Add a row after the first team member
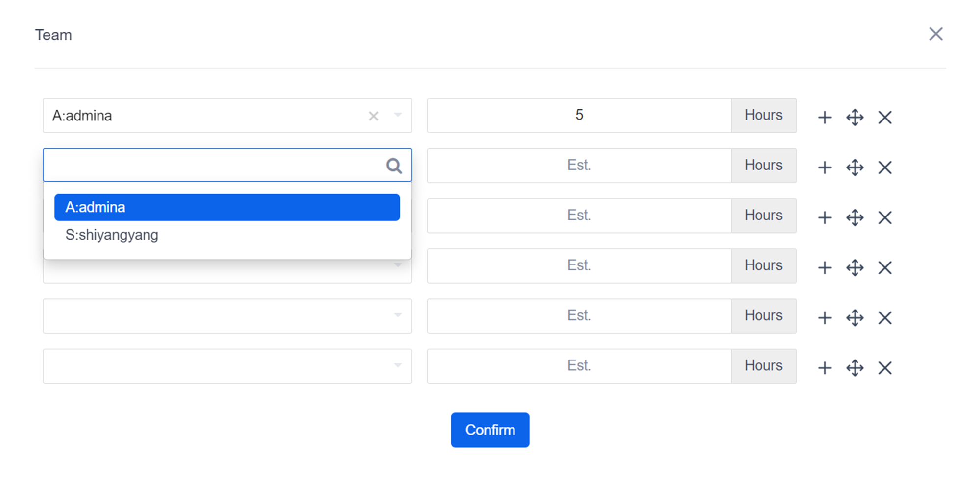980x480 pixels. (x=825, y=118)
